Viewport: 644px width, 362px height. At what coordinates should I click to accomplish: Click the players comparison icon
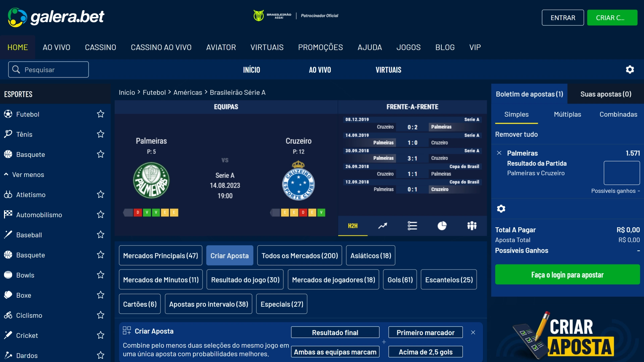[471, 226]
